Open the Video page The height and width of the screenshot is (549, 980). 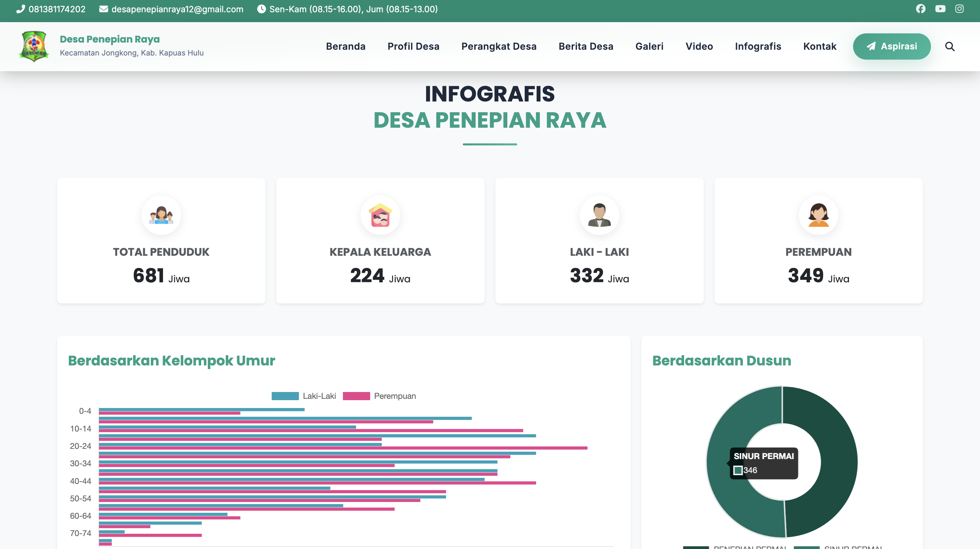pos(699,46)
